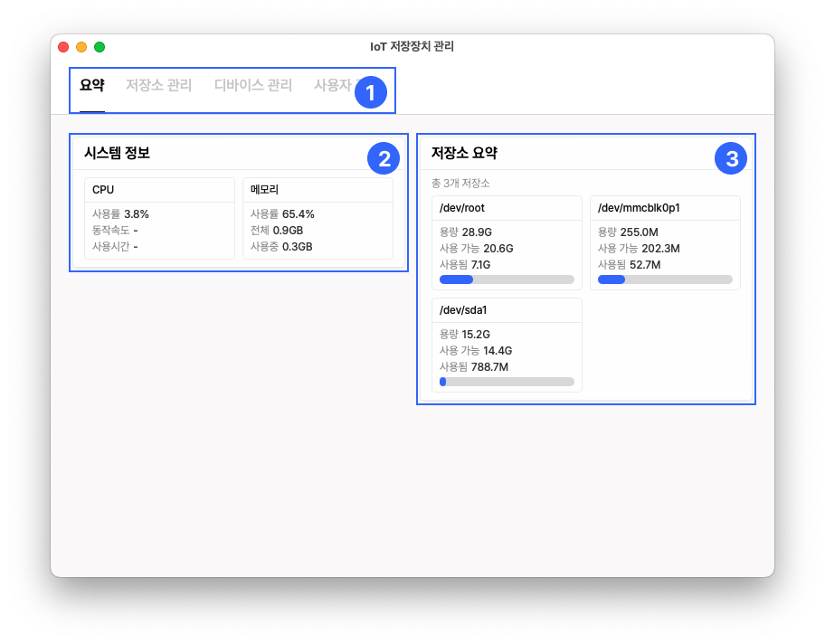Maximize the window with green button

point(99,47)
